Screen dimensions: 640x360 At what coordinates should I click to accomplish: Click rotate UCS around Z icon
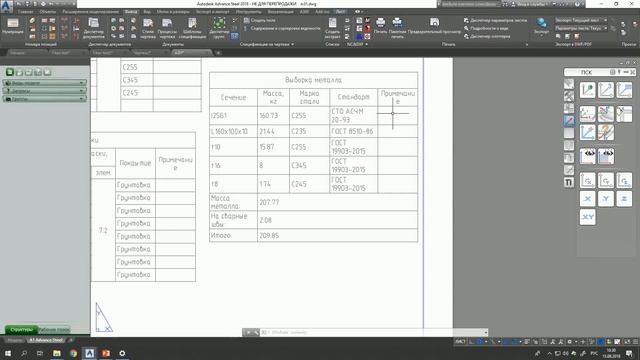coord(624,180)
